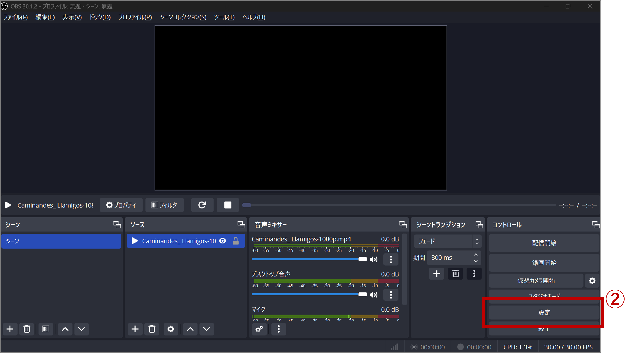
Task: Move source down arrow
Action: click(206, 329)
